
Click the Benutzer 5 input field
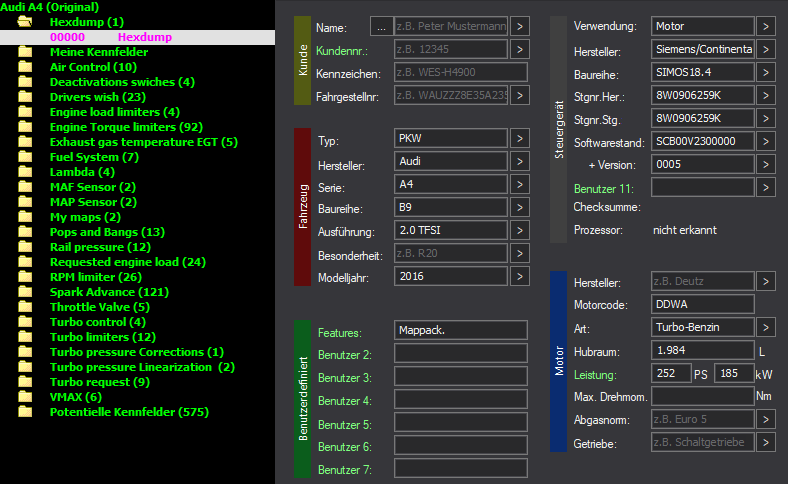[x=461, y=423]
